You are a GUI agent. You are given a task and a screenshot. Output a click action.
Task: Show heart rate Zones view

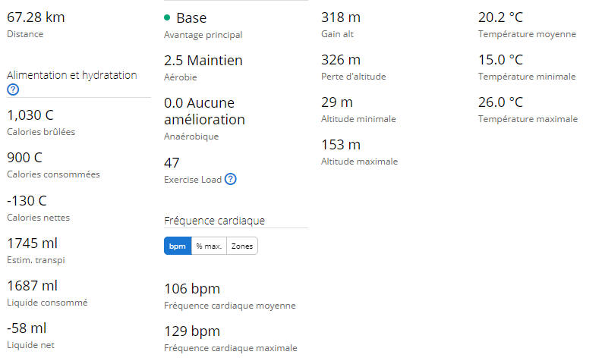click(x=242, y=246)
